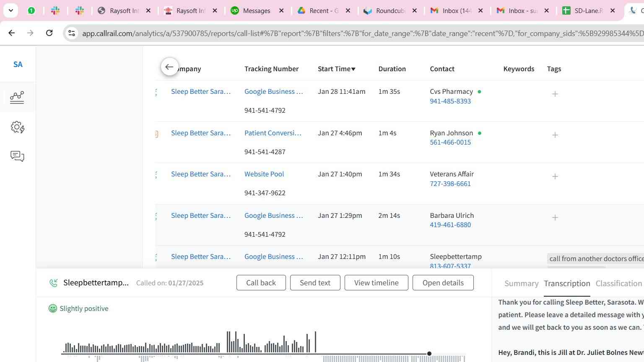Open Sleep Better Sara… company in Ryan Johnson row
Viewport: 644px width, 362px height.
tap(201, 133)
